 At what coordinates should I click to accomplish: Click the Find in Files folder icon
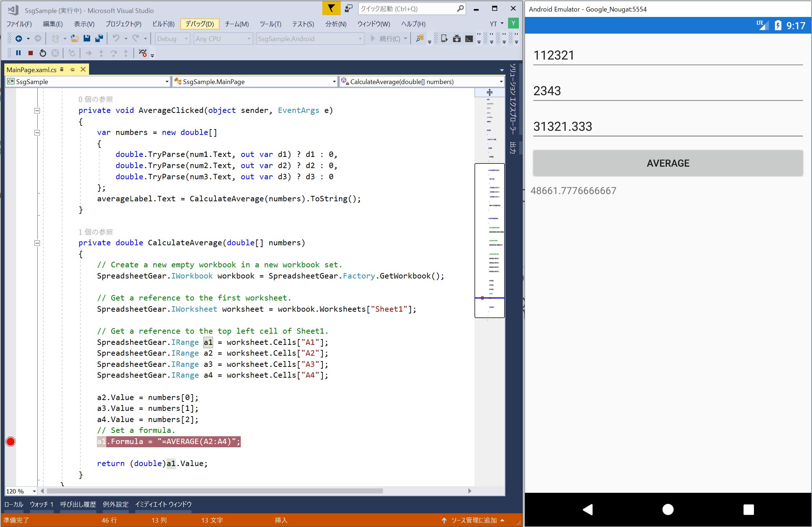(x=420, y=39)
